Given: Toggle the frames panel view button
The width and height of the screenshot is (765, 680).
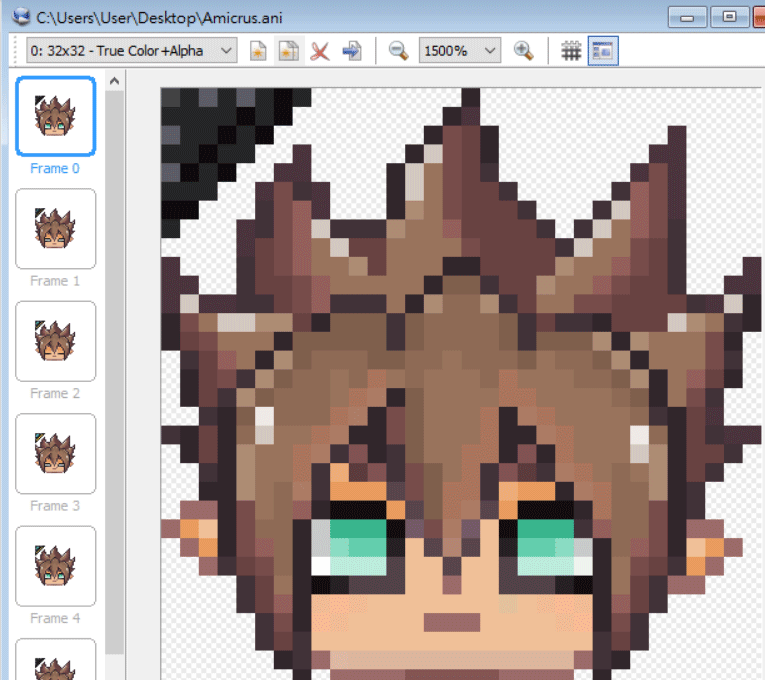Looking at the screenshot, I should coord(603,51).
